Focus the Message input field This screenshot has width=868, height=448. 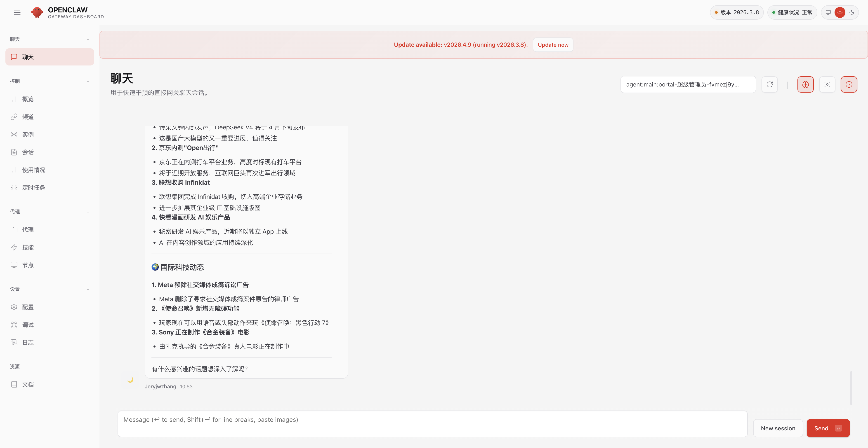(x=432, y=423)
